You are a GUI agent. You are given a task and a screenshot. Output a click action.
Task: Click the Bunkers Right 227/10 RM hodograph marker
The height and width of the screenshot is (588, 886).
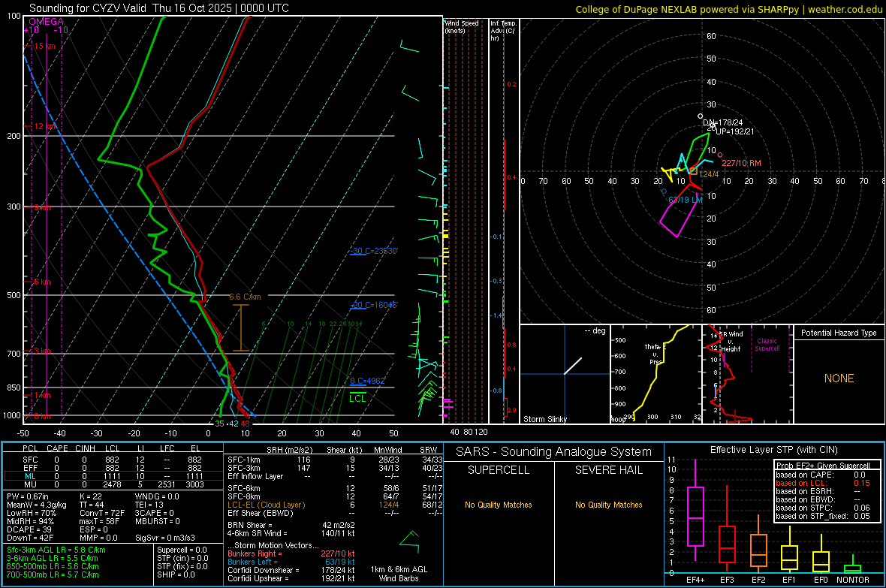tap(720, 155)
